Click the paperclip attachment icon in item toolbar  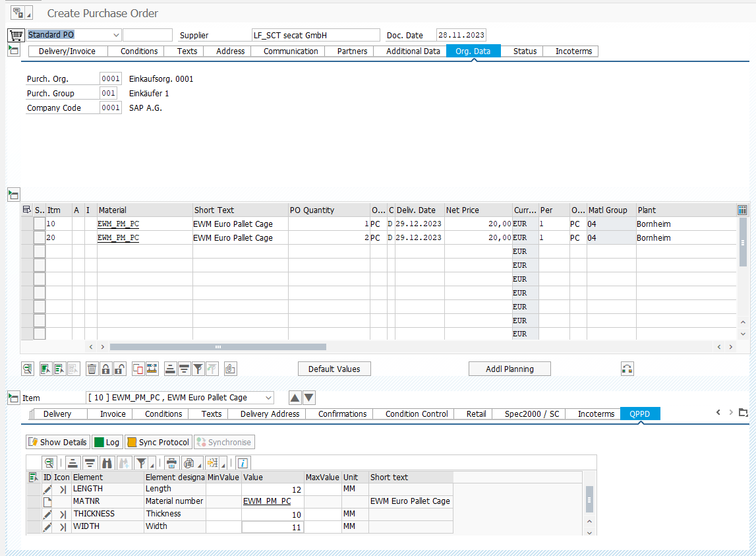pyautogui.click(x=230, y=369)
